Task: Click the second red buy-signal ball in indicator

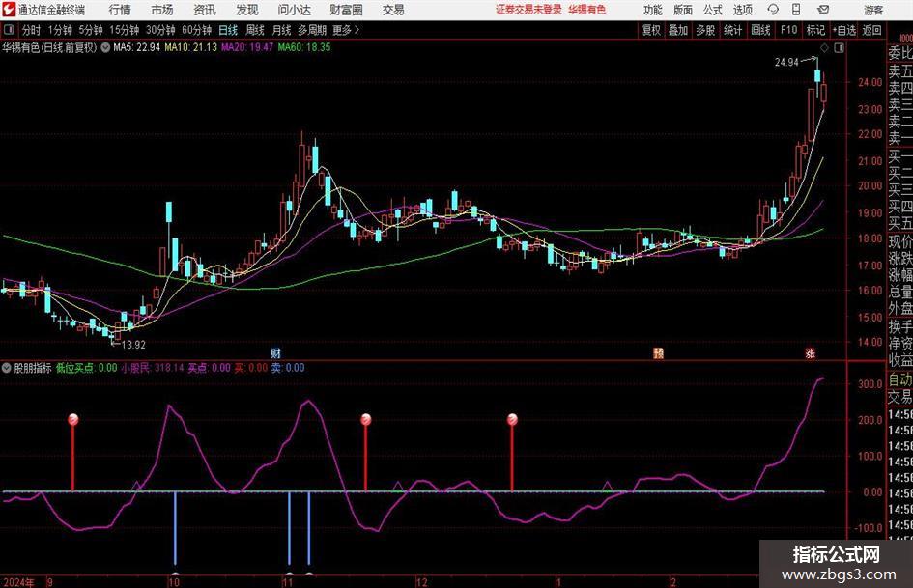Action: 365,419
